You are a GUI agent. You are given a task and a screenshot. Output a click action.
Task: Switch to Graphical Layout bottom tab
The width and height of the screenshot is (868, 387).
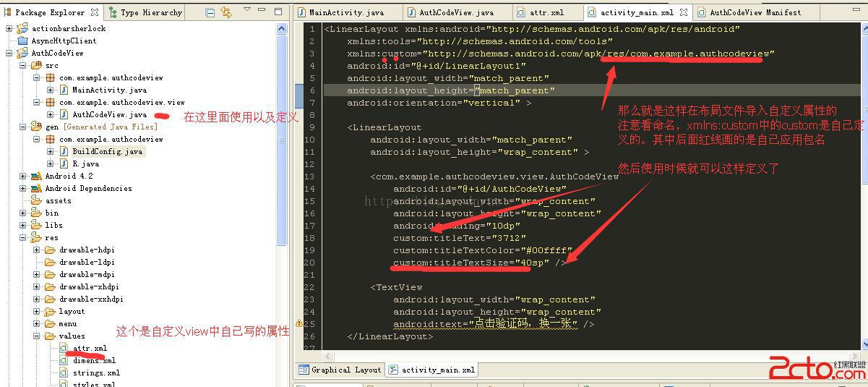click(340, 370)
